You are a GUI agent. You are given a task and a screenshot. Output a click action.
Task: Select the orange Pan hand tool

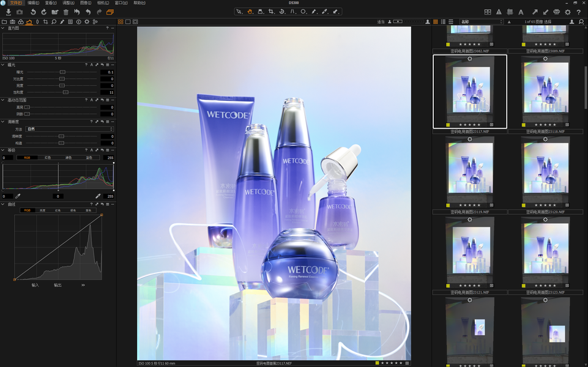point(250,12)
